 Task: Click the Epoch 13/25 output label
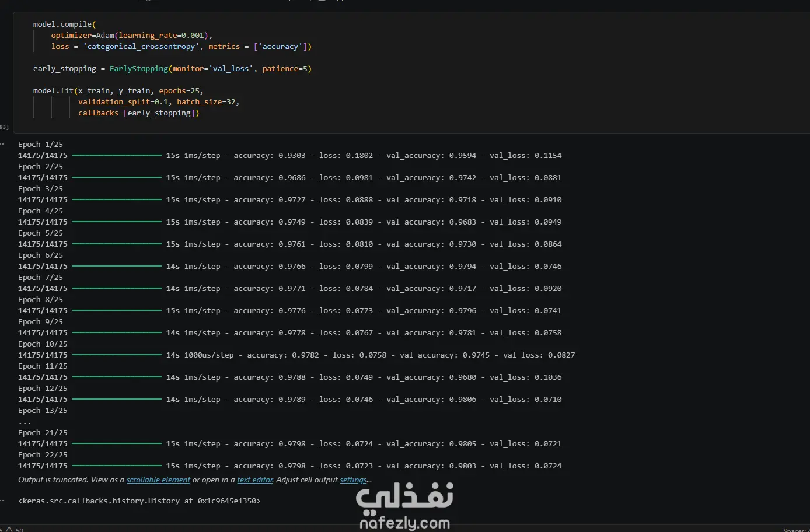tap(43, 410)
